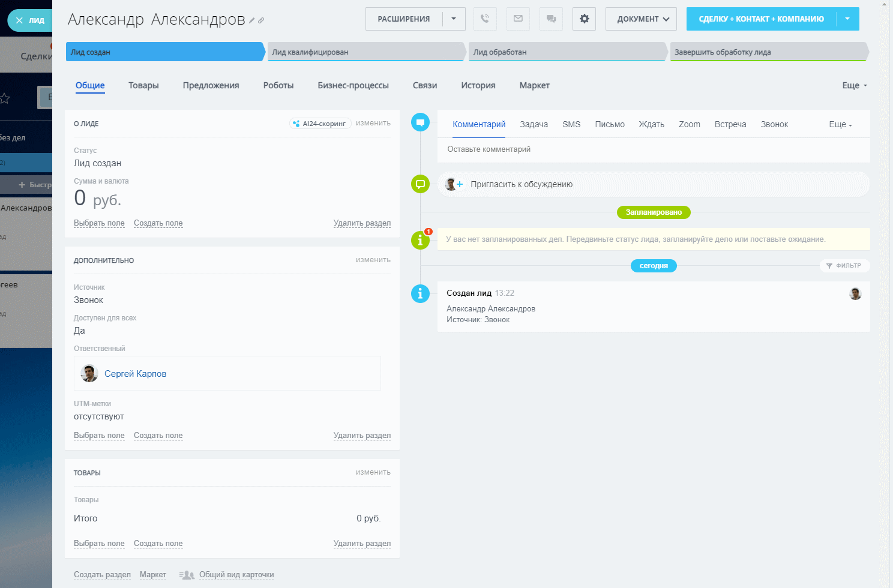Viewport: 893px width, 588px height.
Task: Click the email envelope icon in header
Action: click(518, 19)
